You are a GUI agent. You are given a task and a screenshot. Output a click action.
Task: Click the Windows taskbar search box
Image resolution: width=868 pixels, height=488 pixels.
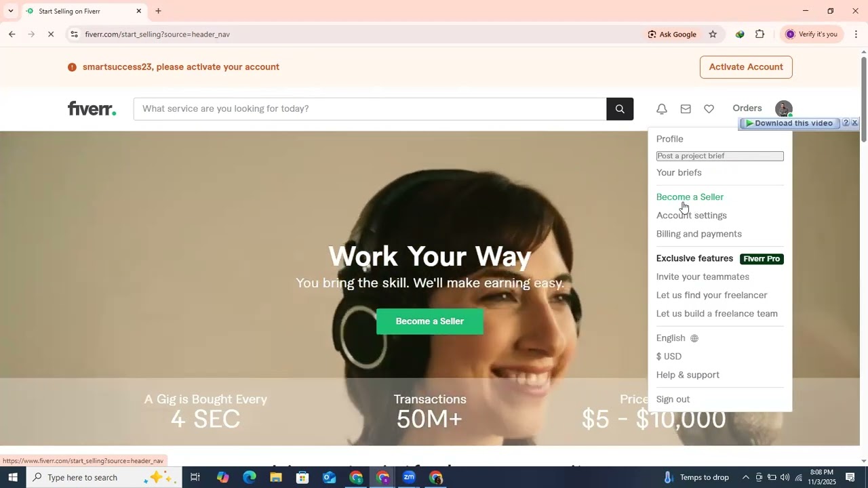(104, 477)
